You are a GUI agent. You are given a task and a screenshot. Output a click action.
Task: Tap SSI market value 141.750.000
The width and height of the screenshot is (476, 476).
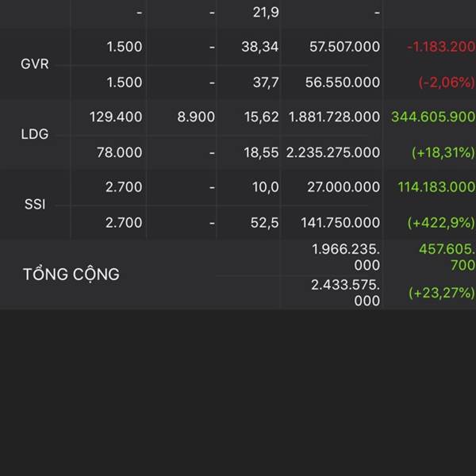pyautogui.click(x=340, y=223)
